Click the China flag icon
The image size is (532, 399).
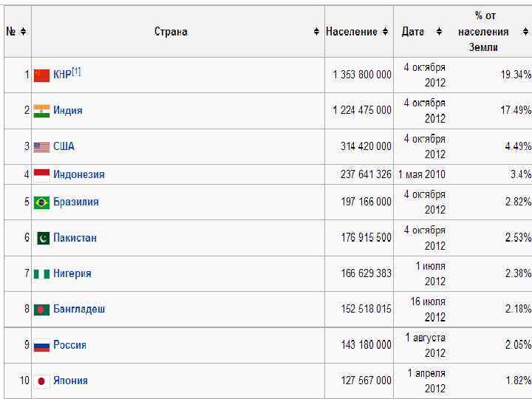(41, 75)
